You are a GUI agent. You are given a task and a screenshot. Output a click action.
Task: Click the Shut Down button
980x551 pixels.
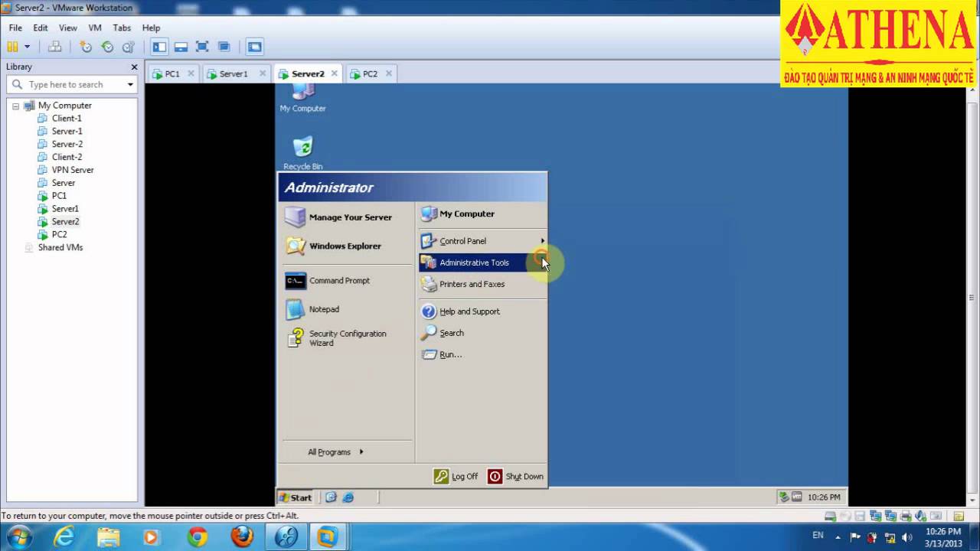(x=516, y=476)
